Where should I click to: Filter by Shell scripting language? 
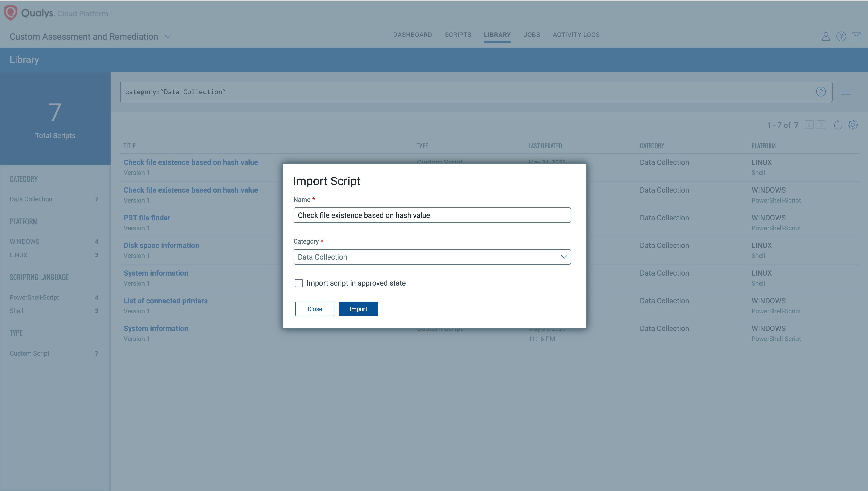point(16,311)
